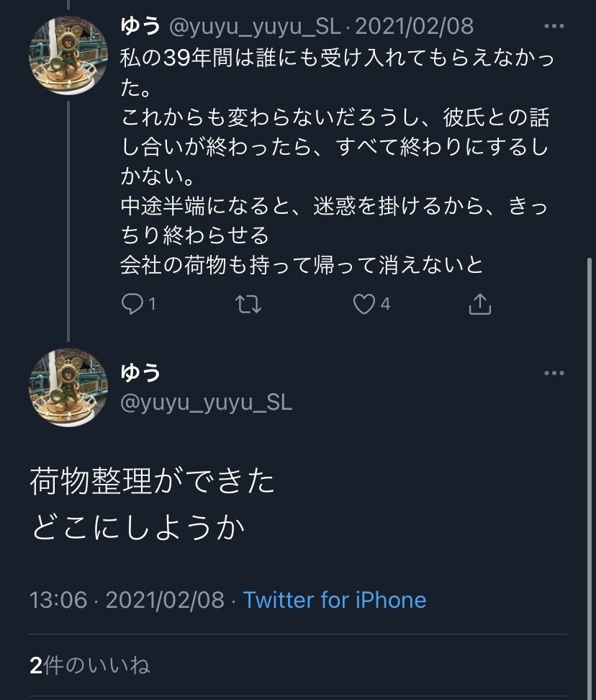Viewport: 596px width, 700px height.
Task: Click the 13:06 · 2021/02/08 timestamp
Action: point(127,600)
